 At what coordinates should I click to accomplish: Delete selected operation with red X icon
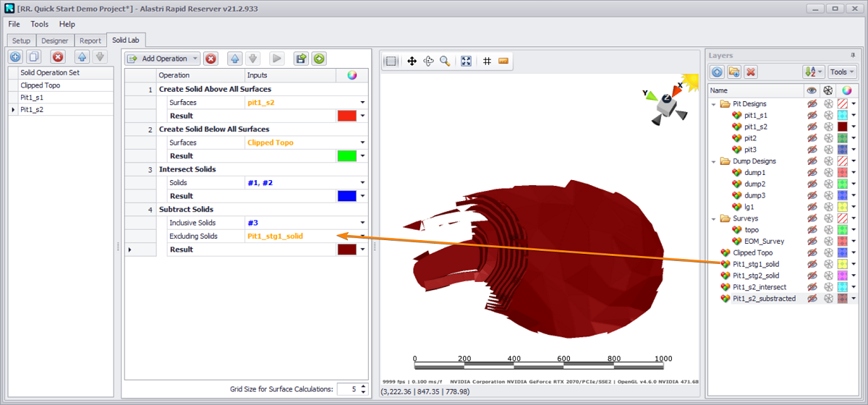click(x=210, y=59)
